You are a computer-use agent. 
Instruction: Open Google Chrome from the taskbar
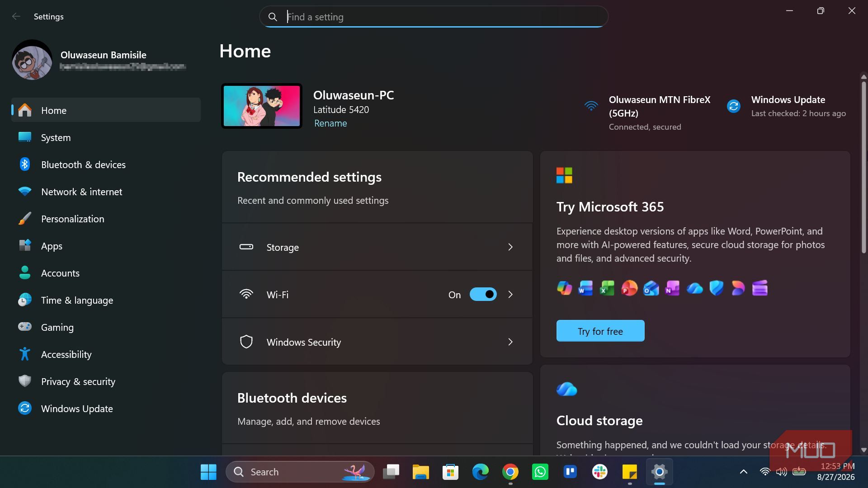[x=510, y=472]
